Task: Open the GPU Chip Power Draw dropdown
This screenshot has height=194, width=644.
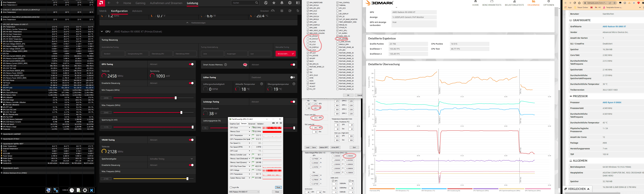Action: point(249,166)
